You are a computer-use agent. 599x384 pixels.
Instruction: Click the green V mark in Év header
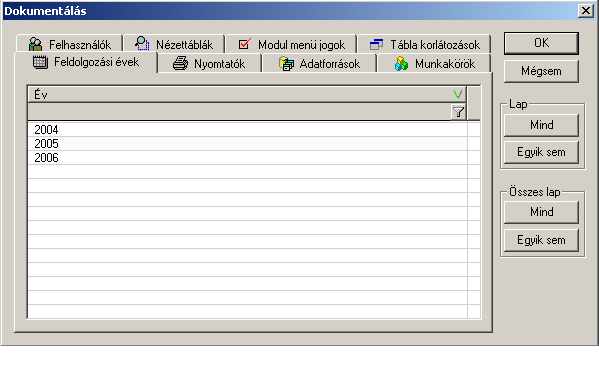pos(457,94)
